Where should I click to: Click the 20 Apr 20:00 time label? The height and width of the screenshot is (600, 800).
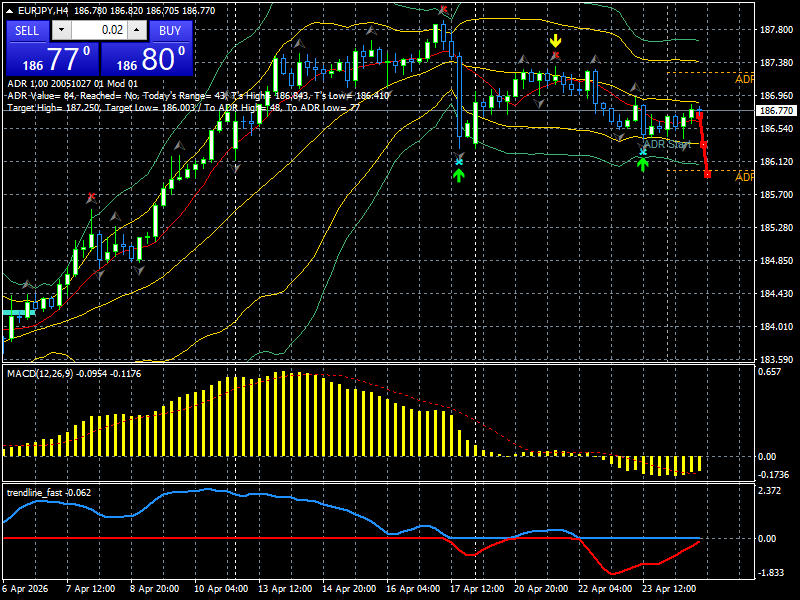(541, 589)
